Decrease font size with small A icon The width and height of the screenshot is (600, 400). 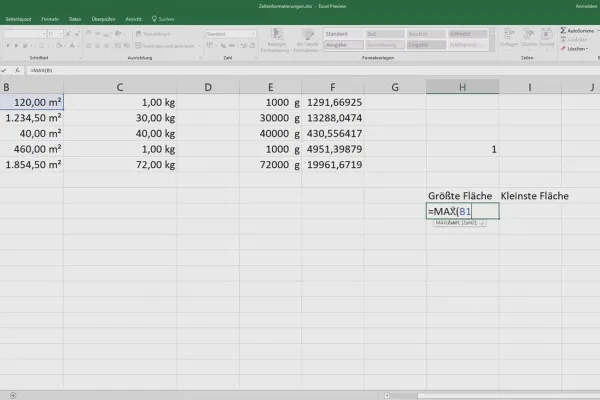pyautogui.click(x=77, y=34)
